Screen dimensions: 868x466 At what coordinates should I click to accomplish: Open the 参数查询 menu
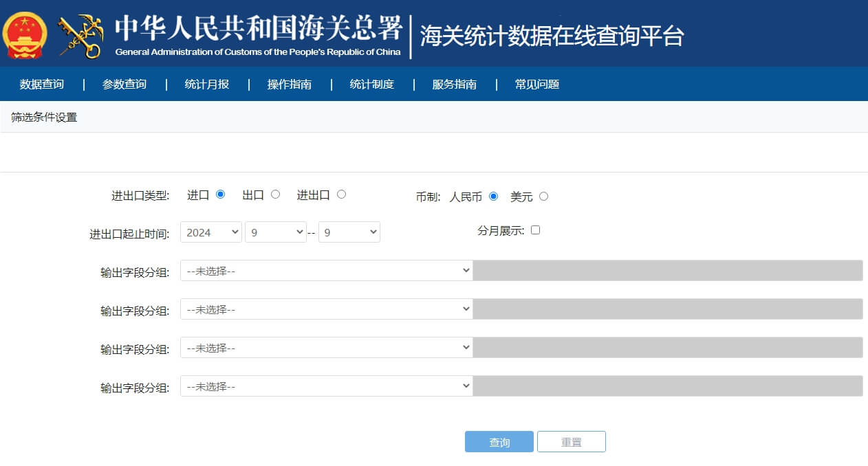point(124,85)
